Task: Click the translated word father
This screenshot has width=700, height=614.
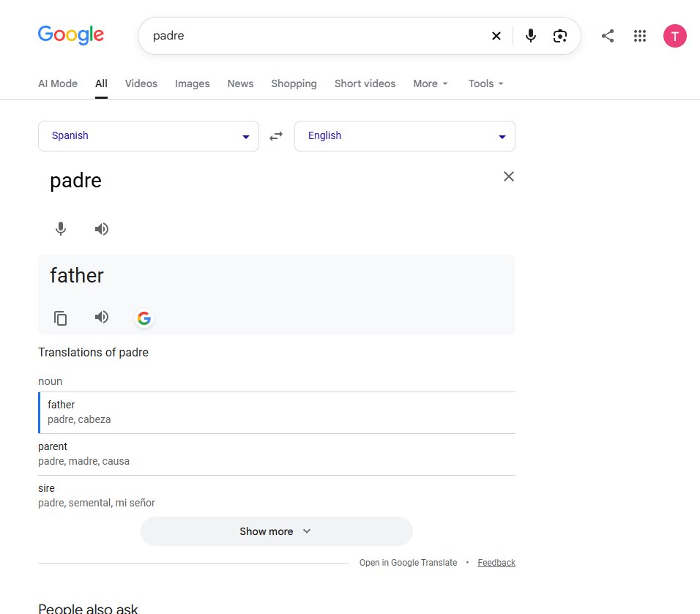Action: 77,275
